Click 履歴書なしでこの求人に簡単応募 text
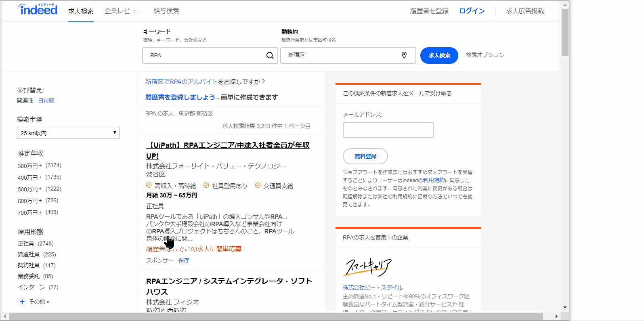 pos(194,249)
